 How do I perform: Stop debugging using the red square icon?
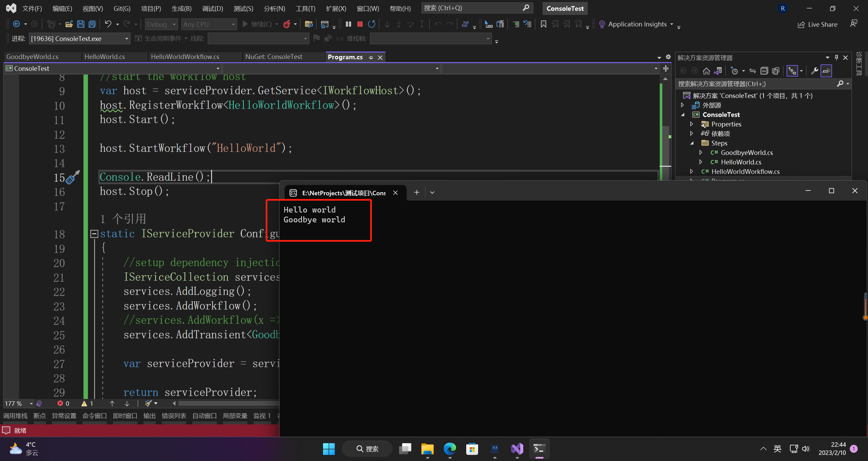[x=360, y=24]
